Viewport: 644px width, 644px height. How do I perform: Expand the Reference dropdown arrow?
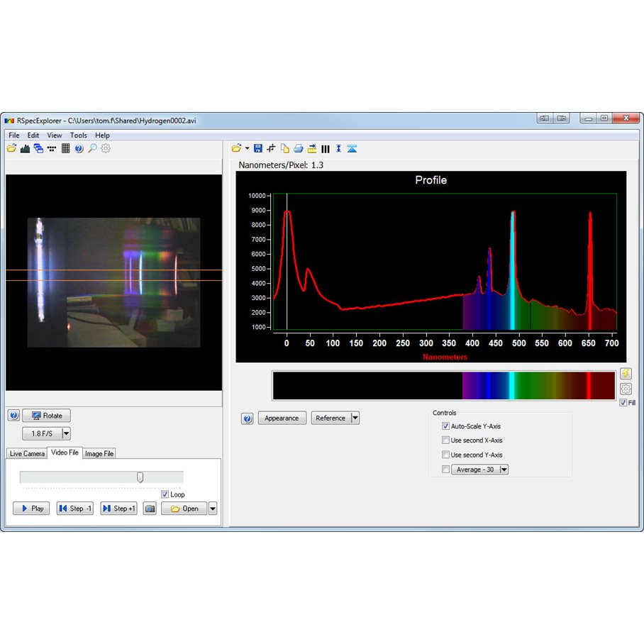pyautogui.click(x=355, y=418)
